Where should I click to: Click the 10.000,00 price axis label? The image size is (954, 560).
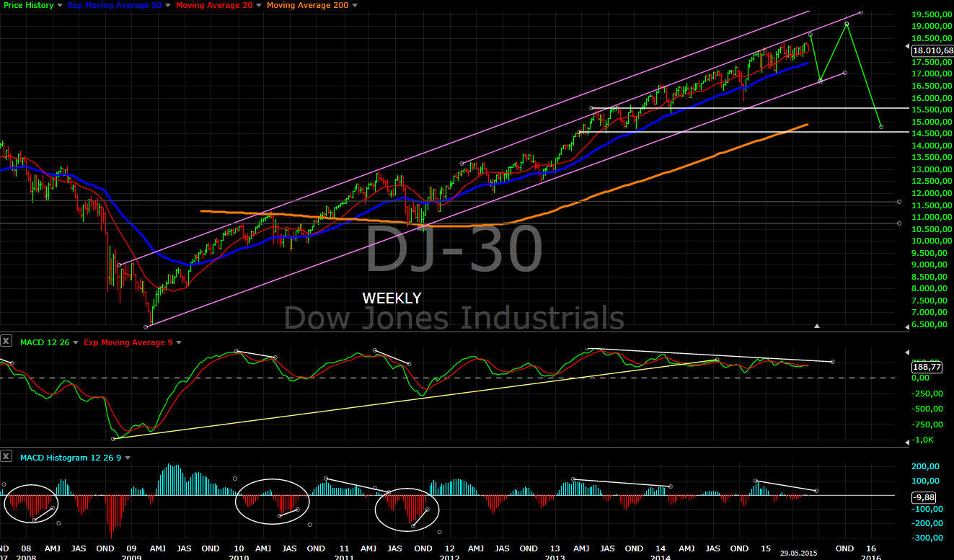point(930,241)
